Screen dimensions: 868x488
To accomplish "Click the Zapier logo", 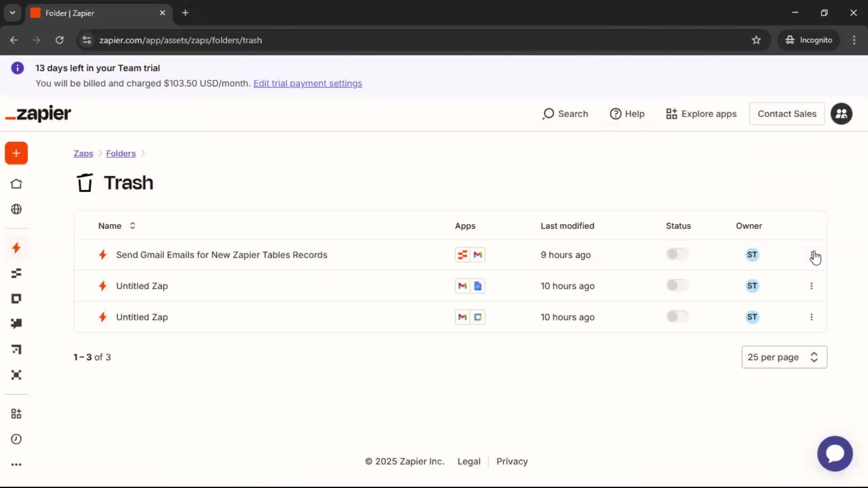I will coord(38,114).
